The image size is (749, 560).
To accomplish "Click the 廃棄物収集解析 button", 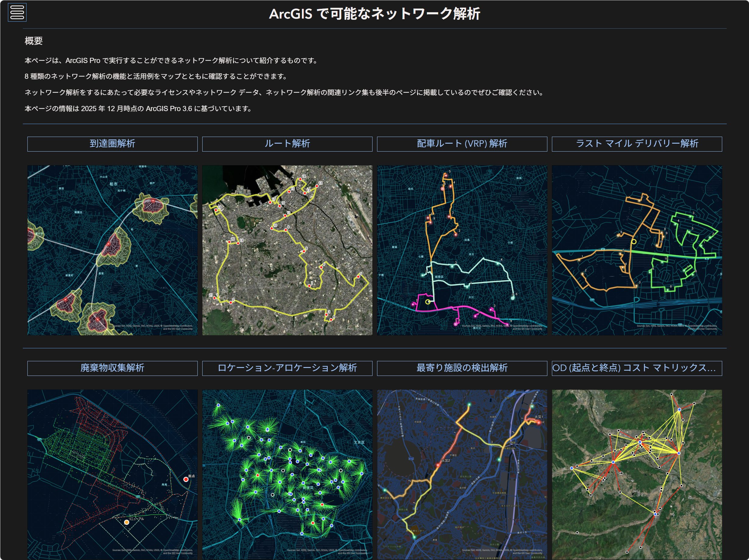I will [x=112, y=368].
